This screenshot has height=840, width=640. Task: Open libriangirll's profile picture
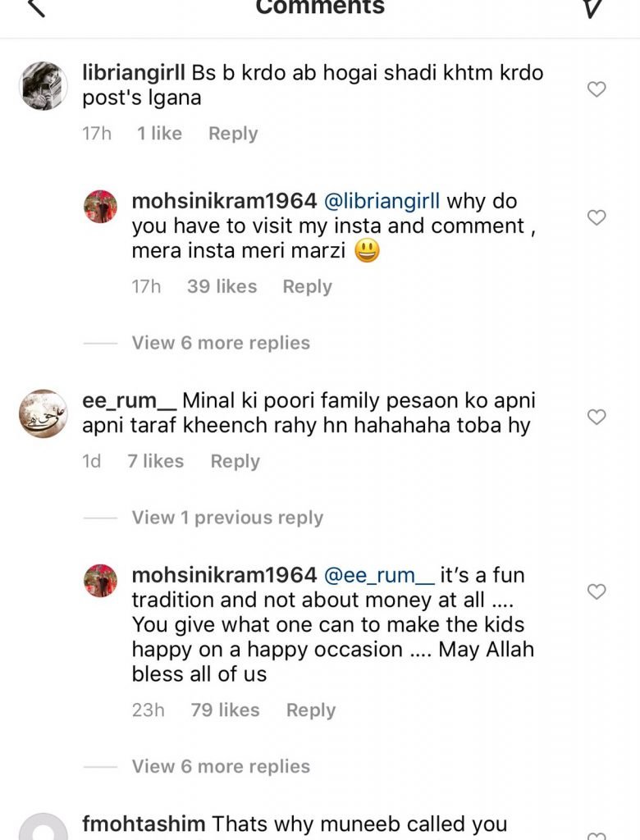coord(43,85)
